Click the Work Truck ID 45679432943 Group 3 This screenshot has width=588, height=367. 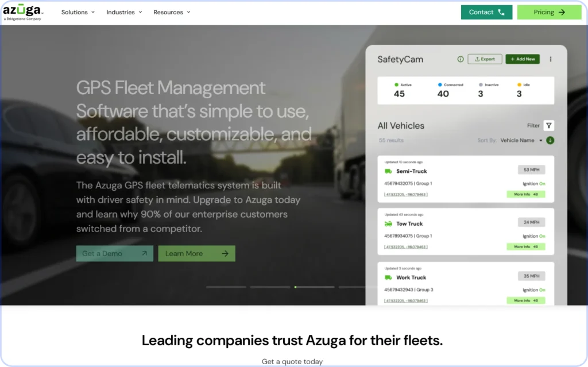(x=409, y=289)
